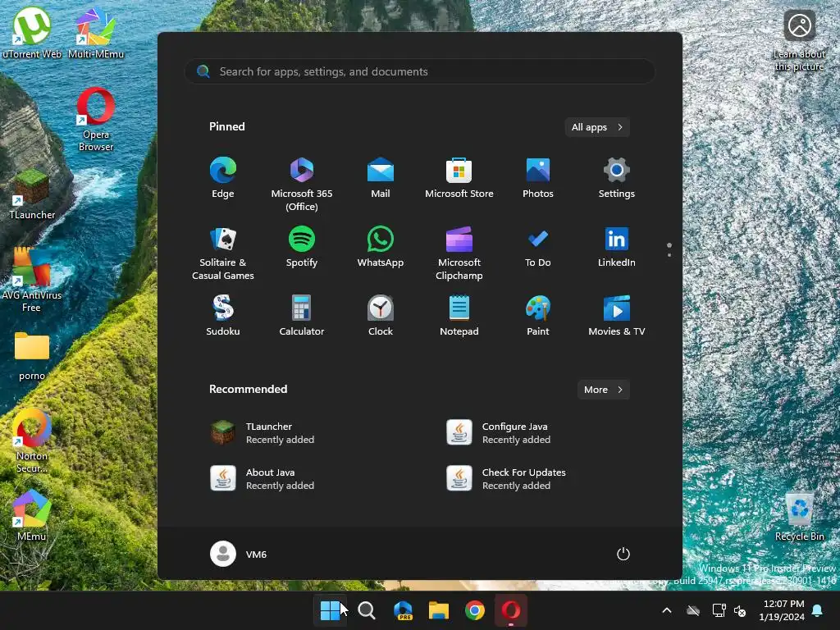Open the clock and date panel
Screen dimensions: 840x630
tap(782, 610)
